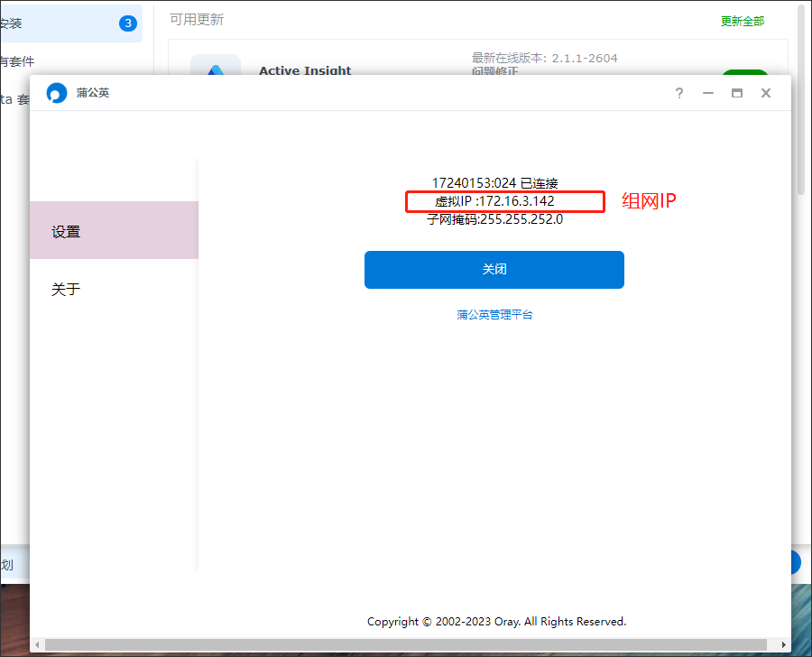
Task: Click the 蒲公英 app logo icon
Action: point(57,93)
